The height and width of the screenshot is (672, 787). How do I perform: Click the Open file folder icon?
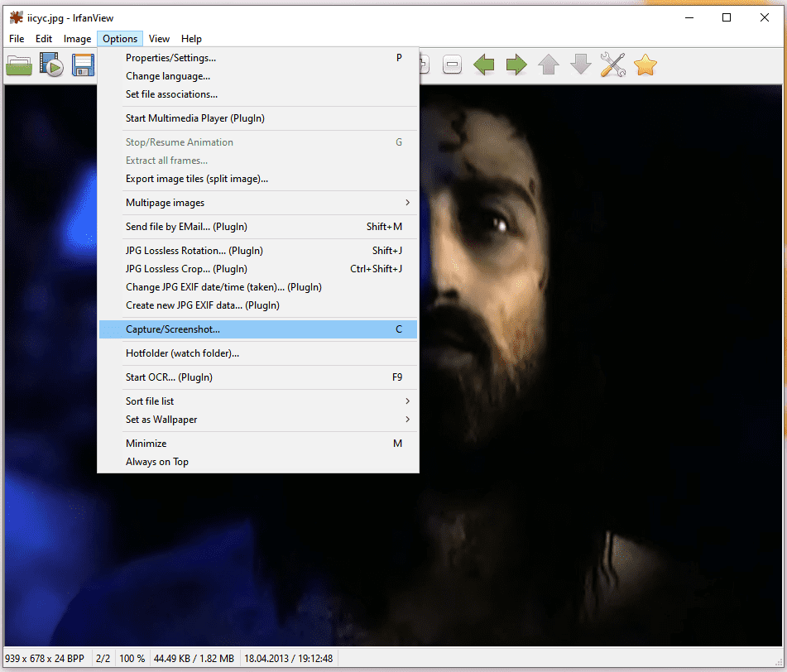point(19,65)
